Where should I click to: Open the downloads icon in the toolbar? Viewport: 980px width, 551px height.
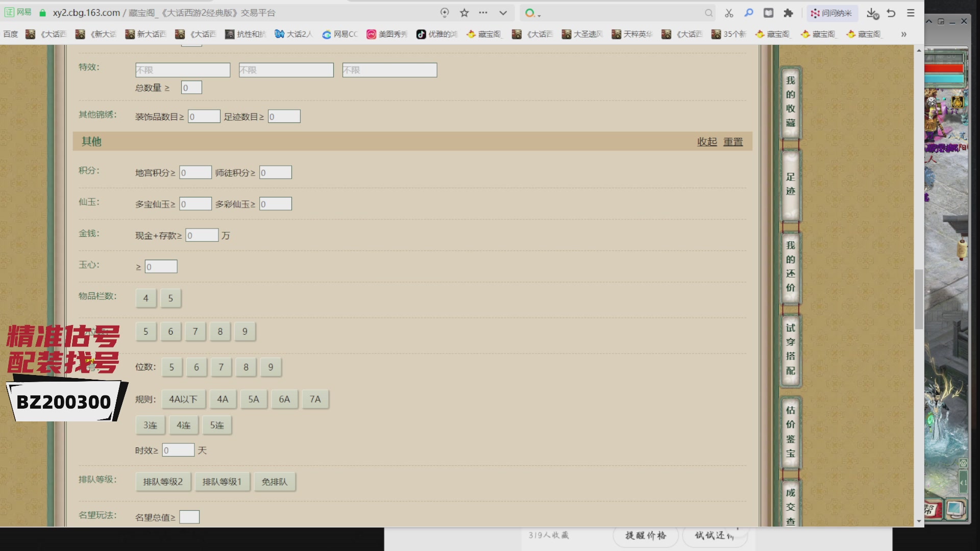872,13
